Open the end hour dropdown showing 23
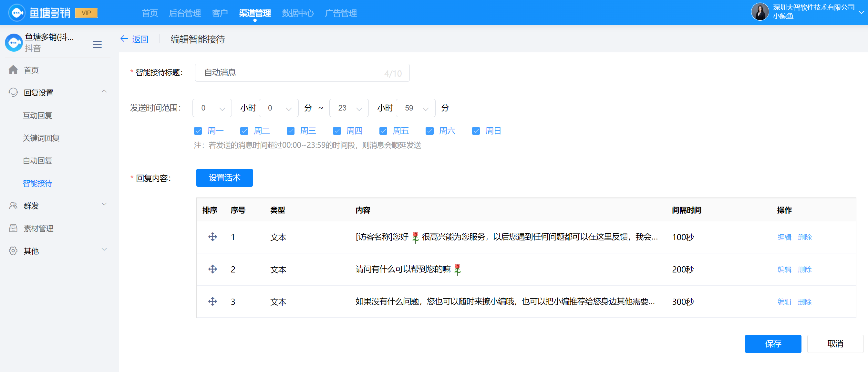868x372 pixels. 348,108
